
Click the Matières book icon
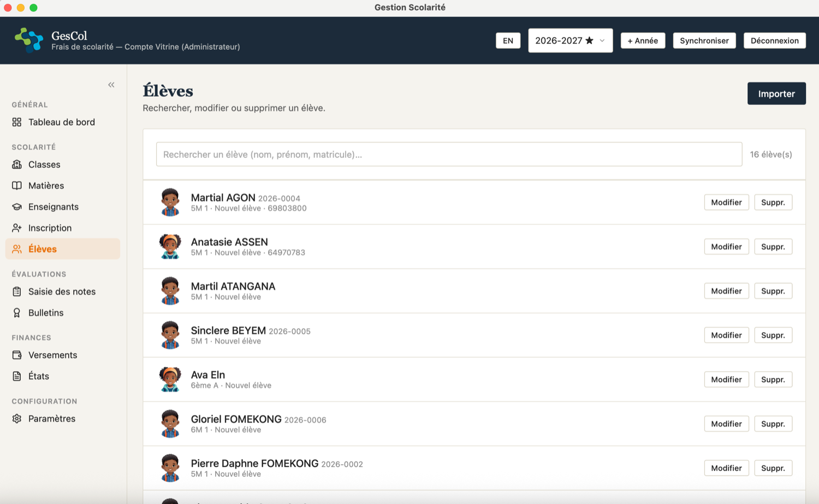click(17, 186)
